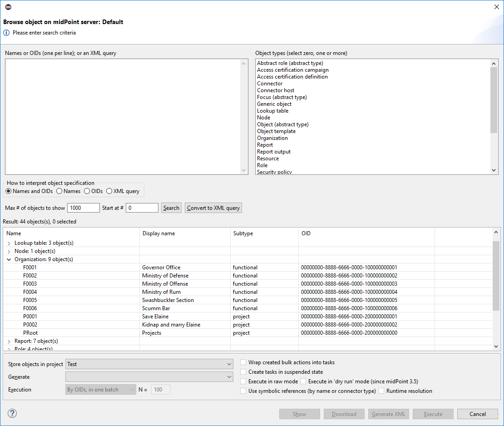Image resolution: width=504 pixels, height=426 pixels.
Task: Click the Cancel button
Action: click(x=477, y=414)
